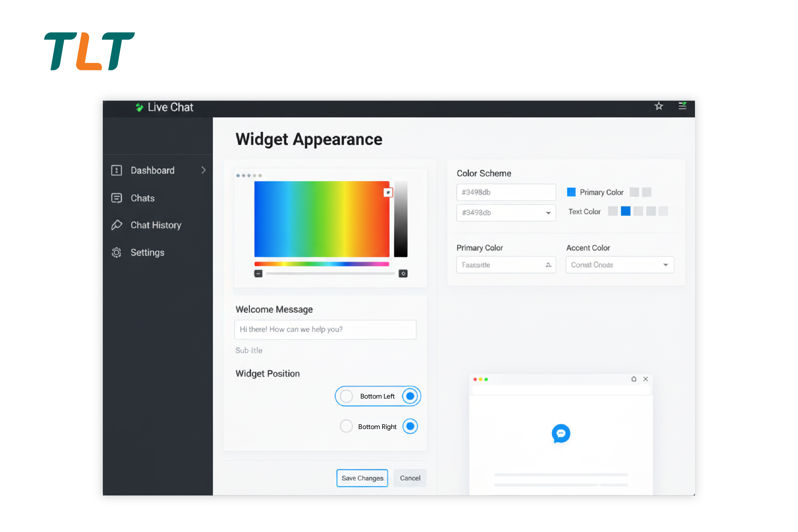Click the minus icon below color picker
798x532 pixels.
[x=258, y=273]
